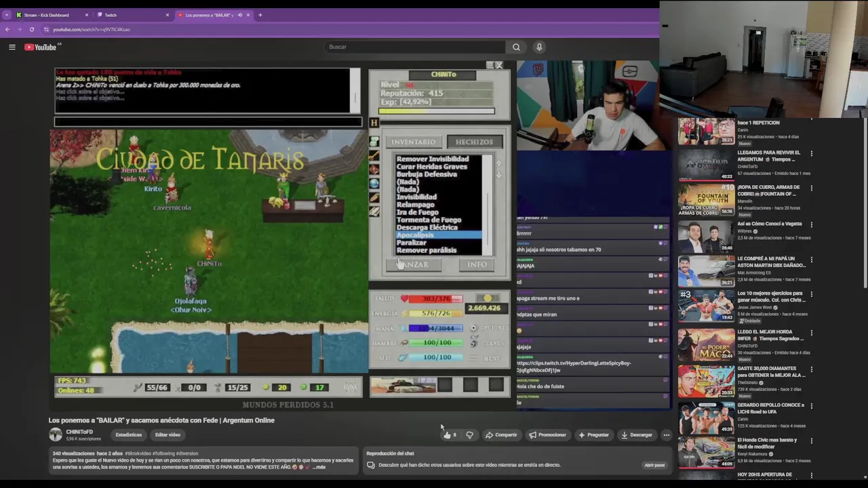View site information icon in address bar
This screenshot has width=868, height=488.
tap(46, 29)
